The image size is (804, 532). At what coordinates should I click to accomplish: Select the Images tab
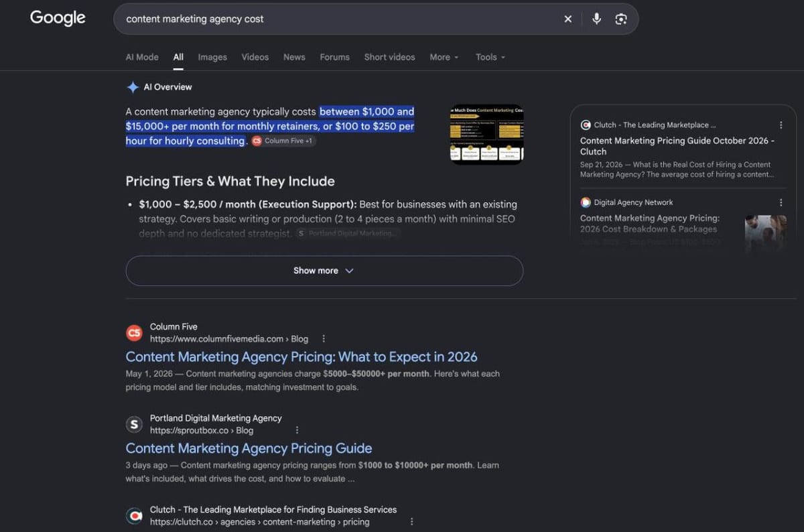tap(212, 57)
